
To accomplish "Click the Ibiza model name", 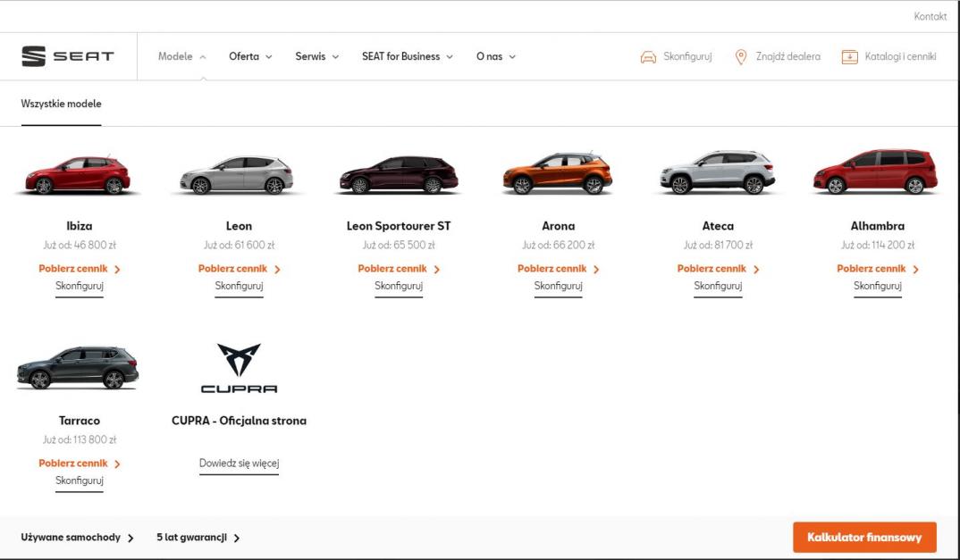I will click(80, 226).
